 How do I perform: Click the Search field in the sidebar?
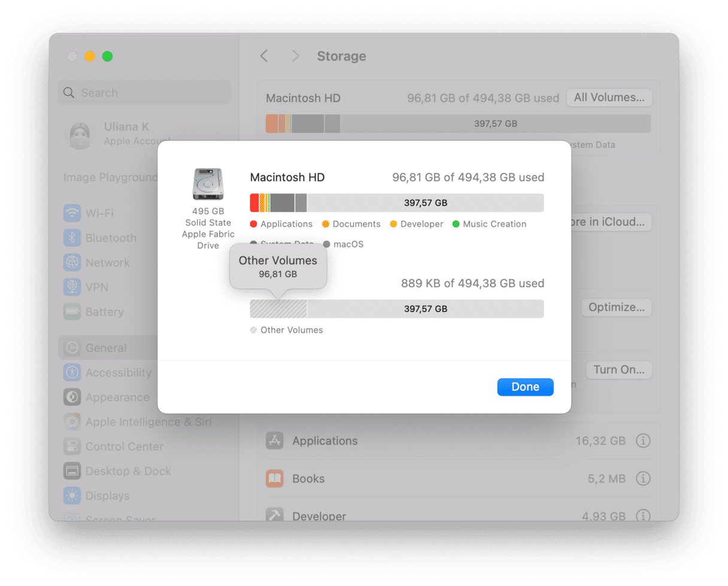tap(144, 93)
